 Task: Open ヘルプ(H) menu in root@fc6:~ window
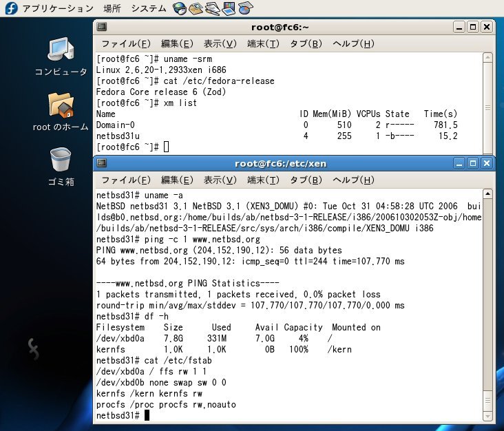(x=353, y=43)
